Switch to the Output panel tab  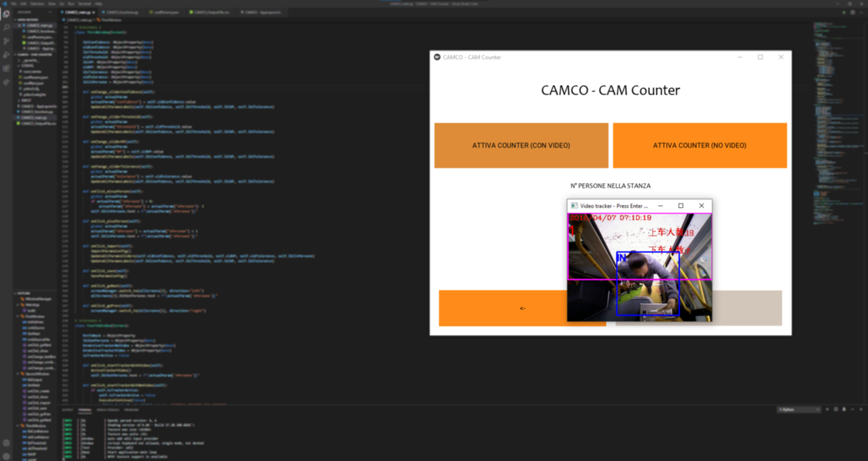[67, 410]
